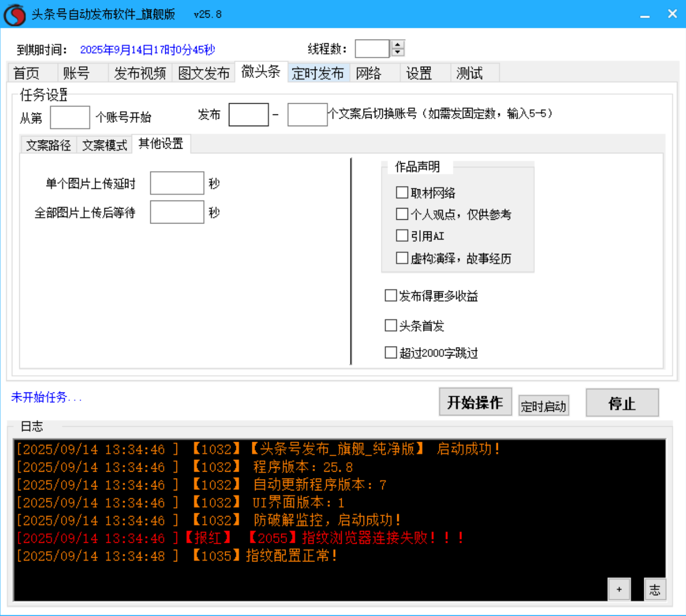This screenshot has width=686, height=616.
Task: Open the 文案模式 sub-tab
Action: coord(104,144)
